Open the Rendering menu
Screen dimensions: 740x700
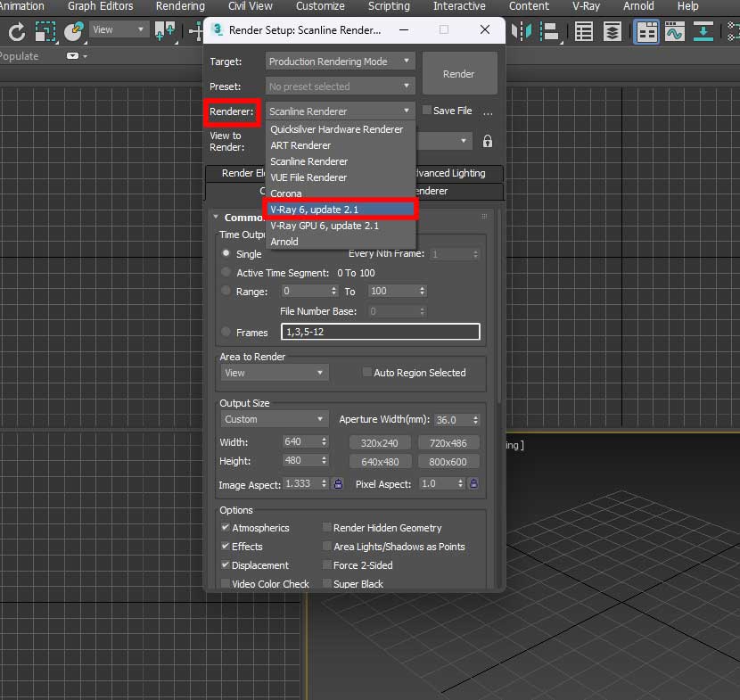click(180, 6)
